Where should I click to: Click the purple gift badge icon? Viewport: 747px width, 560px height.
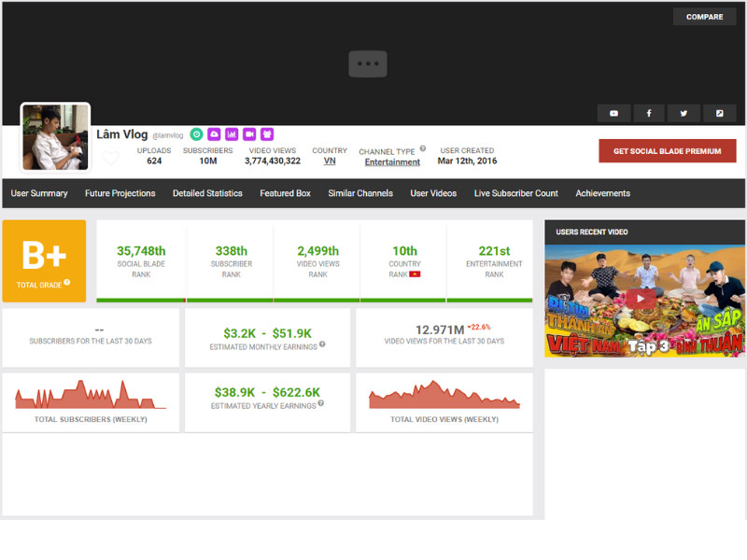(267, 134)
